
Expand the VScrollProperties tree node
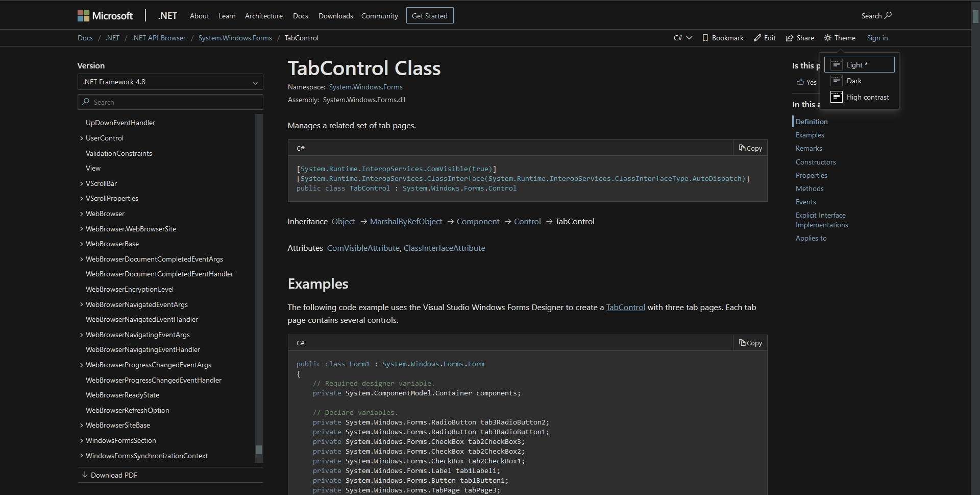coord(82,198)
